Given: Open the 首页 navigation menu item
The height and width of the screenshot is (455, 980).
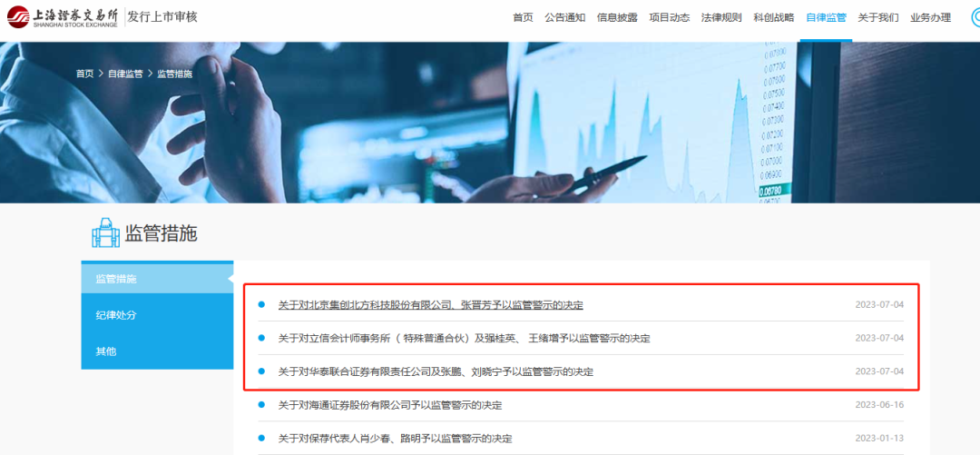Looking at the screenshot, I should pos(523,17).
